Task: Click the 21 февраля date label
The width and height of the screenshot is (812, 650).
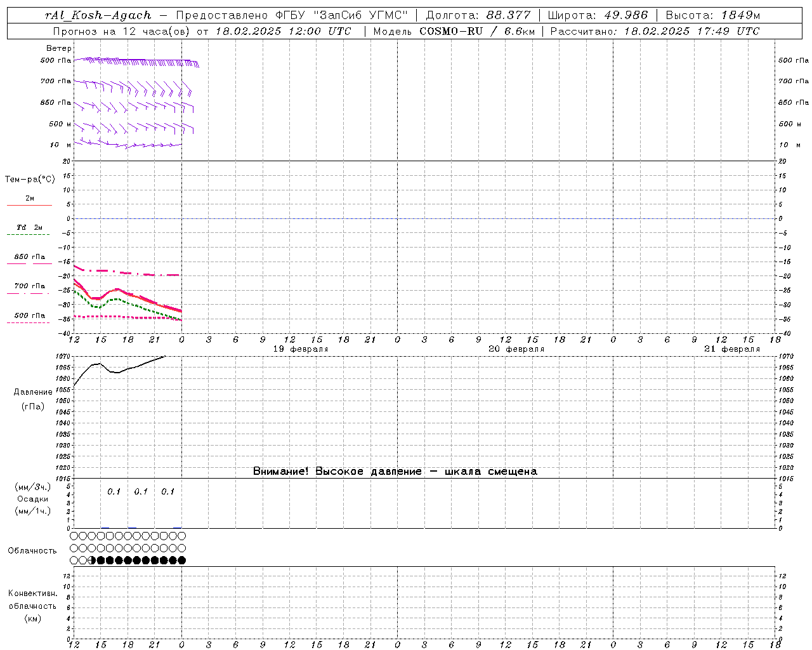Action: click(x=732, y=349)
